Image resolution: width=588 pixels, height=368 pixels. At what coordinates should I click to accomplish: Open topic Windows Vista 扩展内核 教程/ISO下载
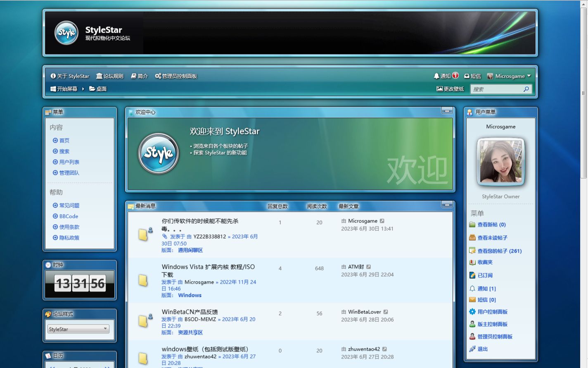tap(208, 270)
